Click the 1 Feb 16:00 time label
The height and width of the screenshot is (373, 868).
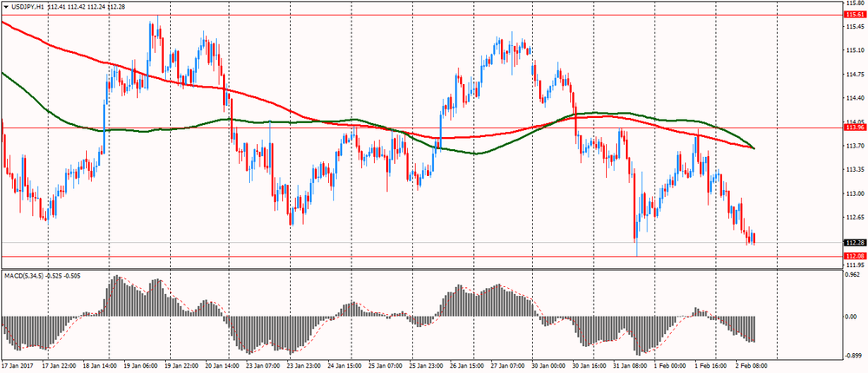[709, 366]
